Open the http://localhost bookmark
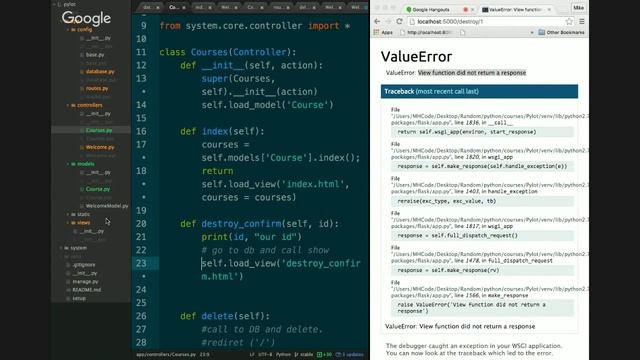Screen dimensions: 640x360 coord(426,32)
